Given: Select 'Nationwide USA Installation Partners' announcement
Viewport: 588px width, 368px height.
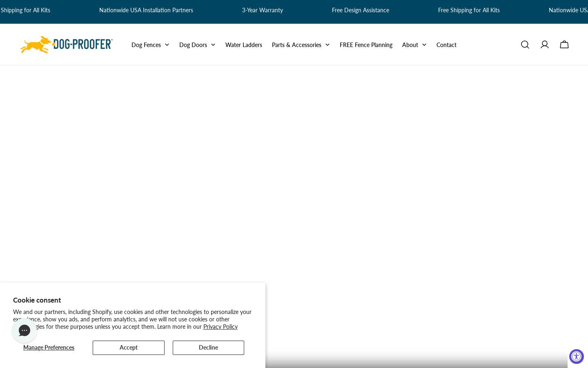Looking at the screenshot, I should (146, 10).
